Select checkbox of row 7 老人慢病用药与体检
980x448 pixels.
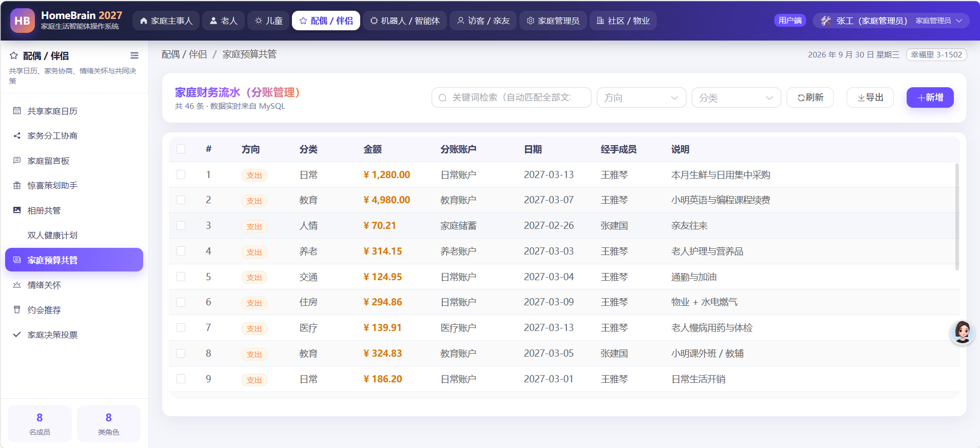pos(181,327)
